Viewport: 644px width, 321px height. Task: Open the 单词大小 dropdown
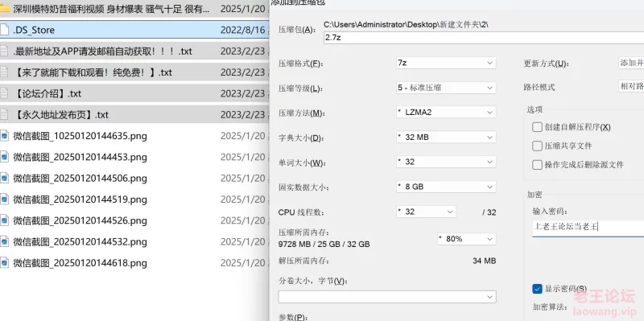[446, 162]
